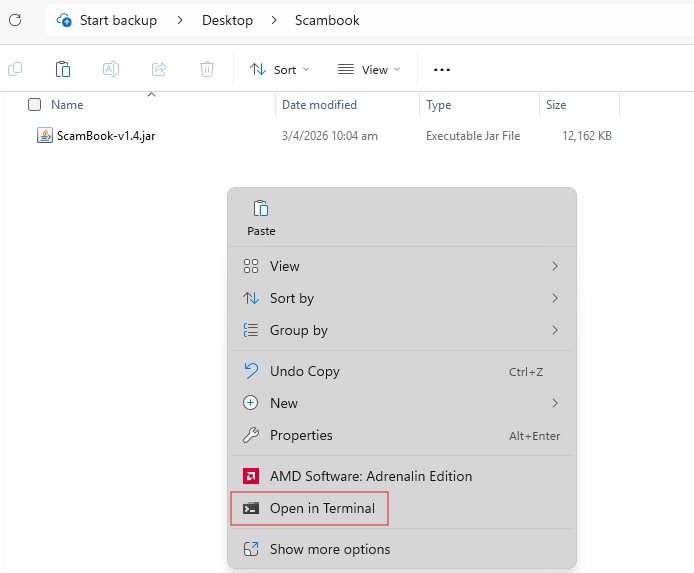Image resolution: width=694 pixels, height=573 pixels.
Task: Click the Delete trash icon in toolbar
Action: [207, 69]
